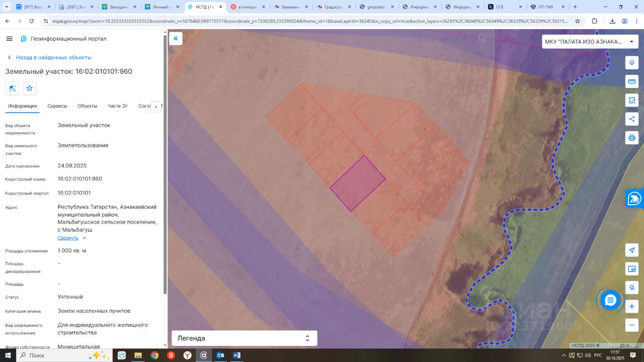644x362 pixels.
Task: Expand the Легенда panel
Action: [245, 338]
